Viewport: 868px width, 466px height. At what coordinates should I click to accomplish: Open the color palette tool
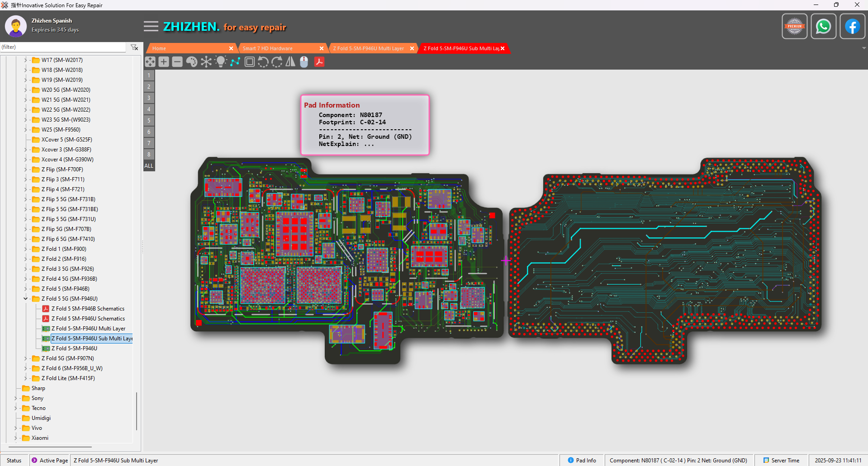coord(192,62)
